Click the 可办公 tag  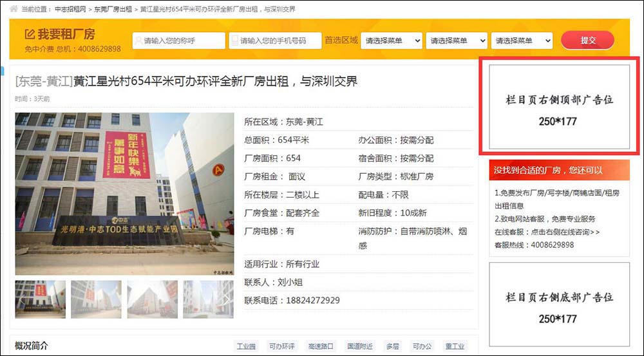click(422, 346)
